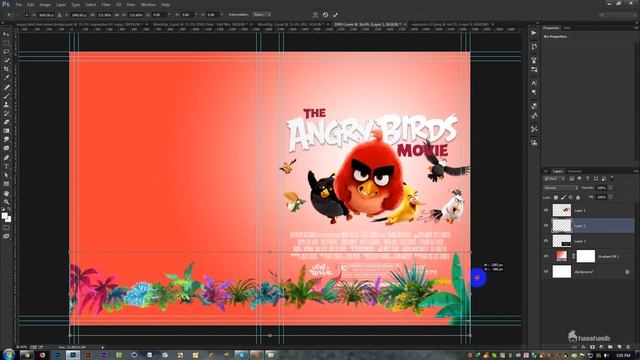
Task: Open History panel play icon in dock
Action: click(x=534, y=33)
